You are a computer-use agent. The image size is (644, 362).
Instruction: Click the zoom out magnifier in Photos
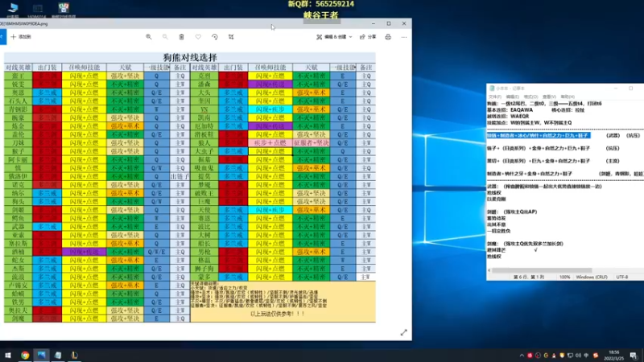pyautogui.click(x=165, y=37)
